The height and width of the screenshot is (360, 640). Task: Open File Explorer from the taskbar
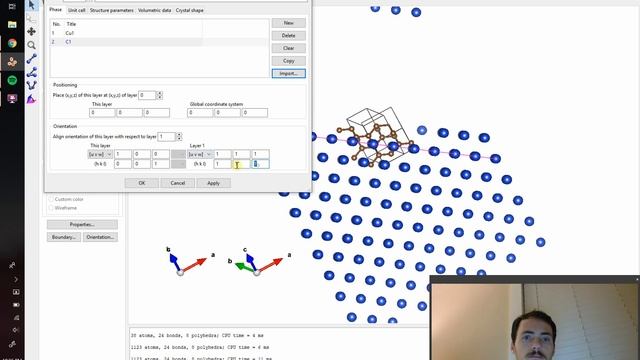click(12, 24)
